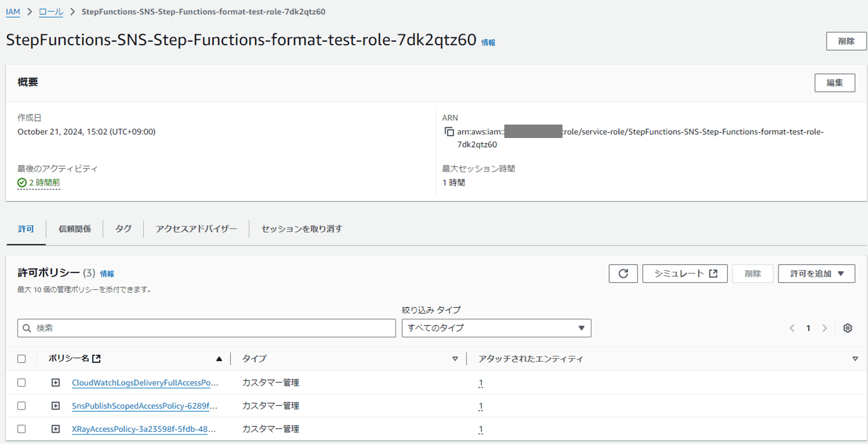Click the search magnifier icon

tap(27, 328)
